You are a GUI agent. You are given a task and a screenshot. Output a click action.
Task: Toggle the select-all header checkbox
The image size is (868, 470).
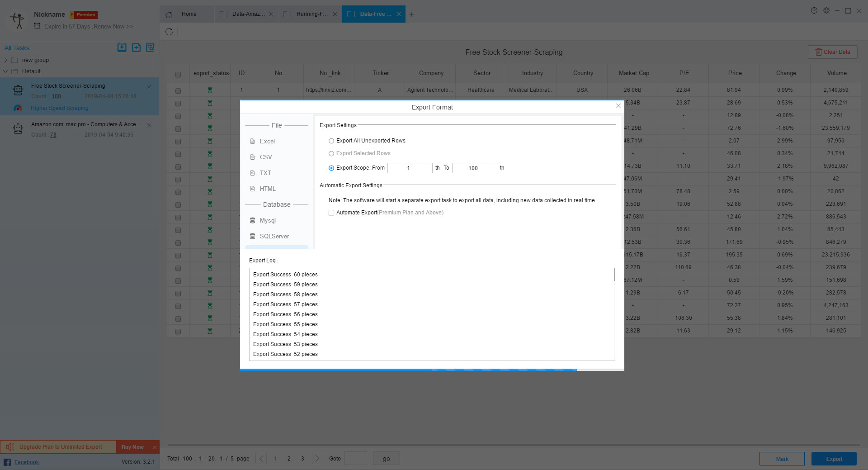click(x=178, y=75)
